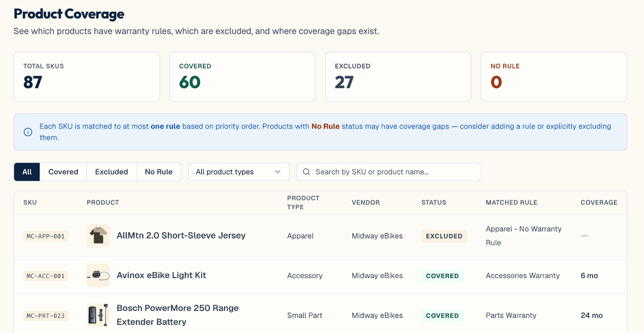
Task: Click the Covered summary card showing 60
Action: click(x=242, y=77)
